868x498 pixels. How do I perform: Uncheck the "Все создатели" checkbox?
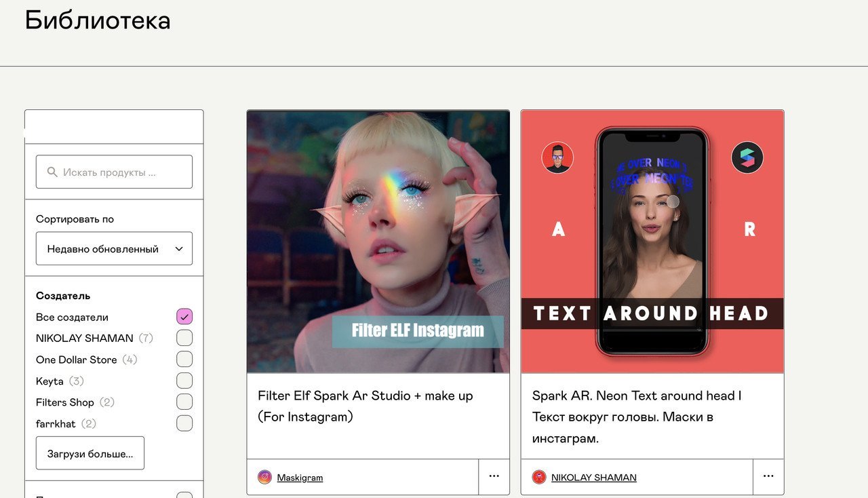coord(184,317)
